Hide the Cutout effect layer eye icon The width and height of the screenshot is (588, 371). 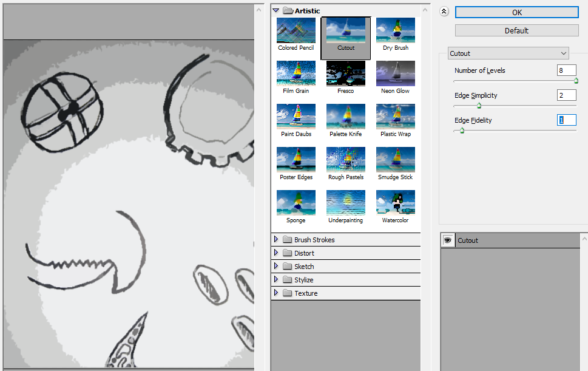(447, 240)
